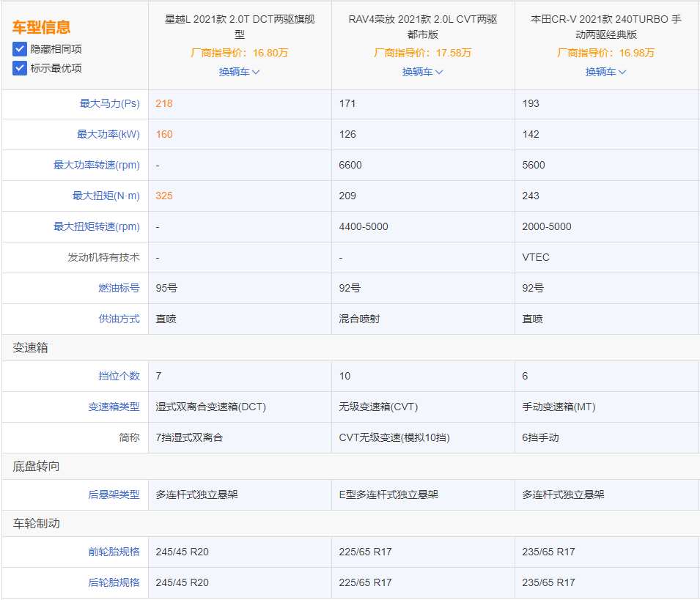The image size is (700, 600).
Task: Open the 最大功率(kW) parameter link
Action: tap(108, 134)
